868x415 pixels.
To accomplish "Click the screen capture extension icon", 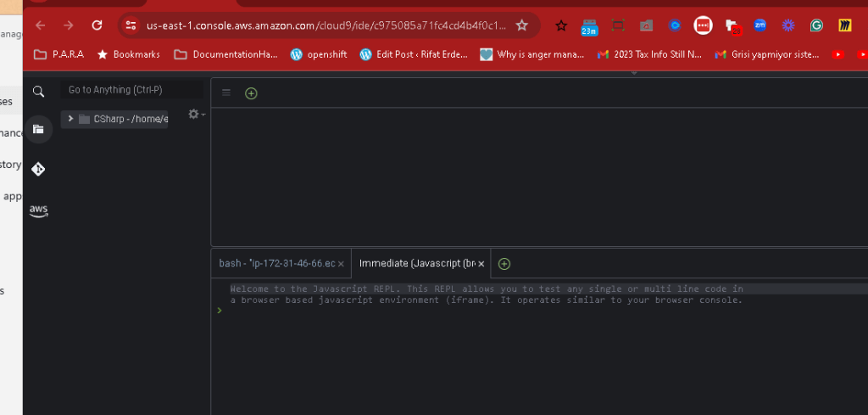I will click(x=618, y=25).
